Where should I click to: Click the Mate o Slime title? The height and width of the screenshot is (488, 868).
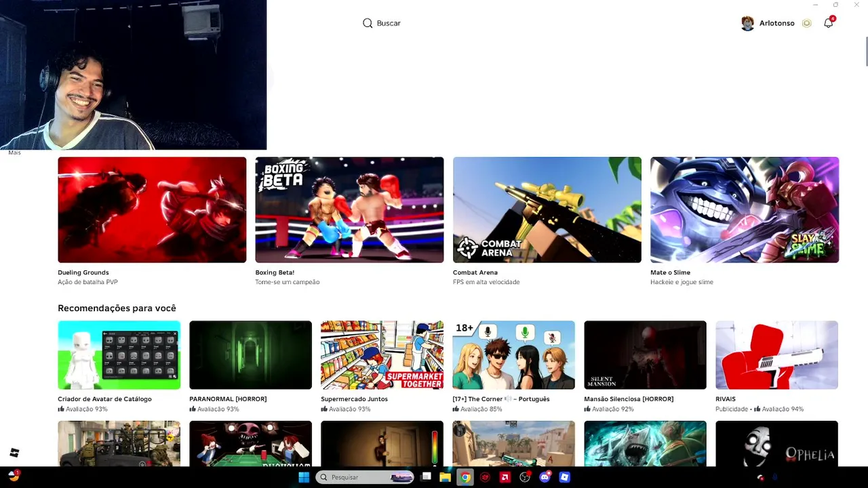coord(670,272)
